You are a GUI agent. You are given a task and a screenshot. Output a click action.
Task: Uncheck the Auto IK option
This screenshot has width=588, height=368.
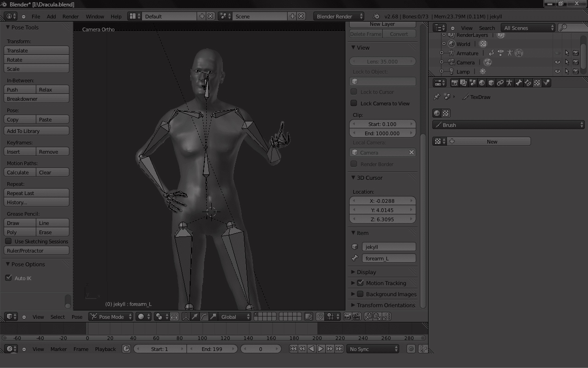pyautogui.click(x=8, y=278)
